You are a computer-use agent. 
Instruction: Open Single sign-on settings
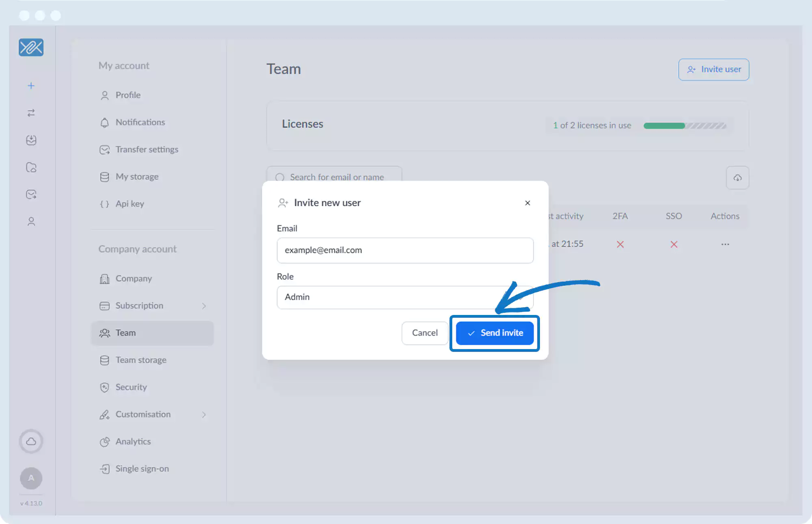coord(142,469)
